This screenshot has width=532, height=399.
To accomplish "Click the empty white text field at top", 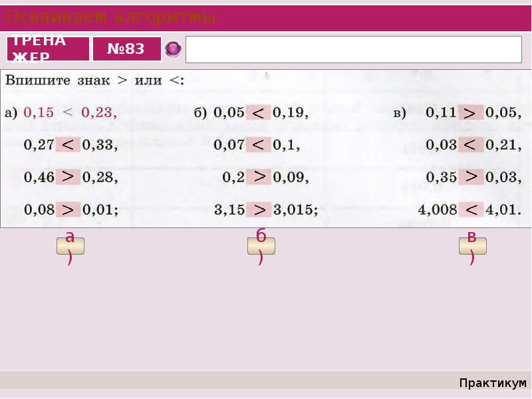I will (x=354, y=49).
